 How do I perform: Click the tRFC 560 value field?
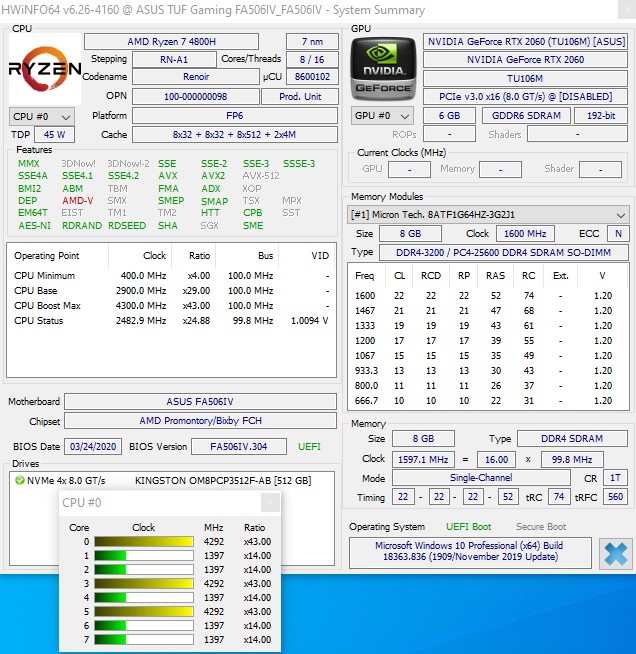pos(615,497)
